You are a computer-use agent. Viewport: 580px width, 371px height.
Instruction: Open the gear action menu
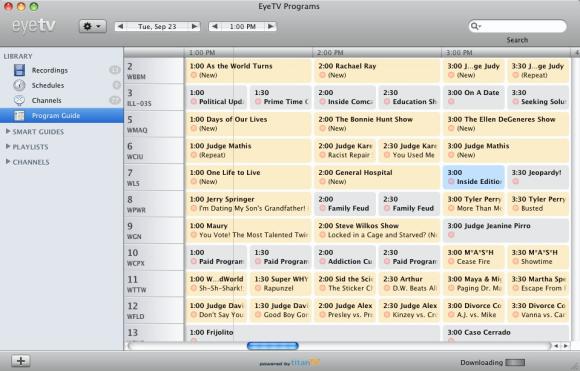tap(92, 26)
